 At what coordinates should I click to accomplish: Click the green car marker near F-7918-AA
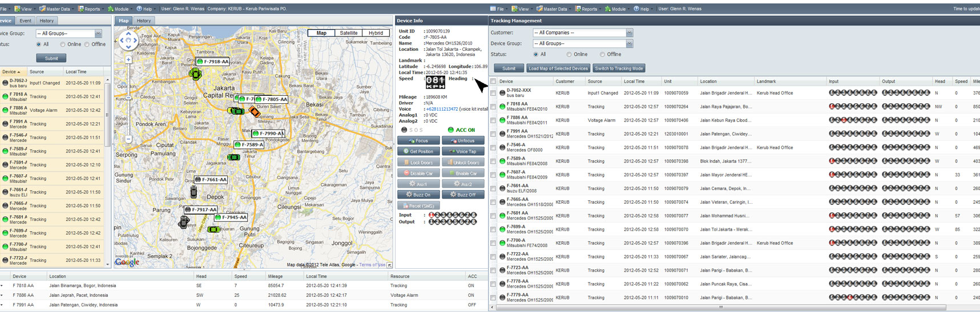click(195, 74)
